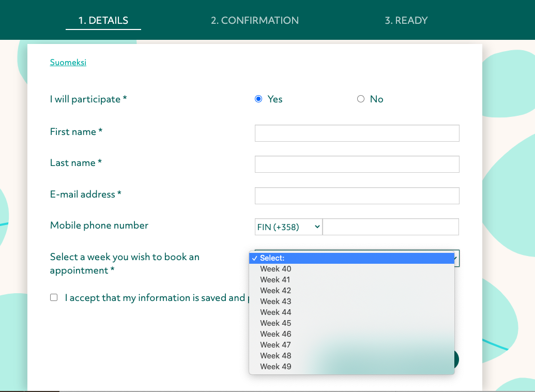Choose Week 48 in the dropdown

[x=352, y=356]
